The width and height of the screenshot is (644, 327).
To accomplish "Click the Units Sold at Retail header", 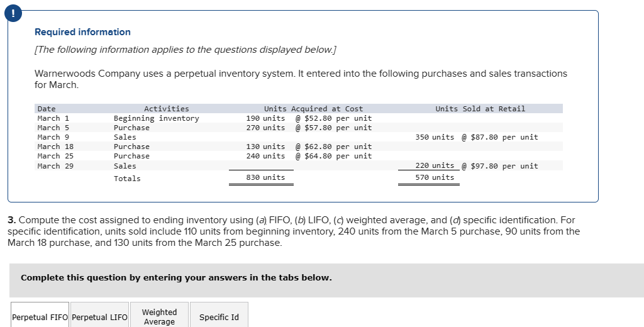I will 480,109.
